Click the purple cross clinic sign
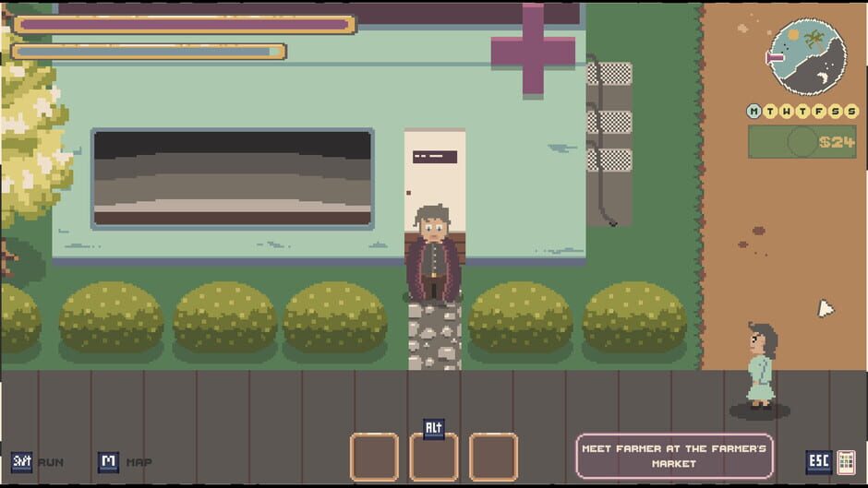This screenshot has height=488, width=868. click(x=533, y=51)
